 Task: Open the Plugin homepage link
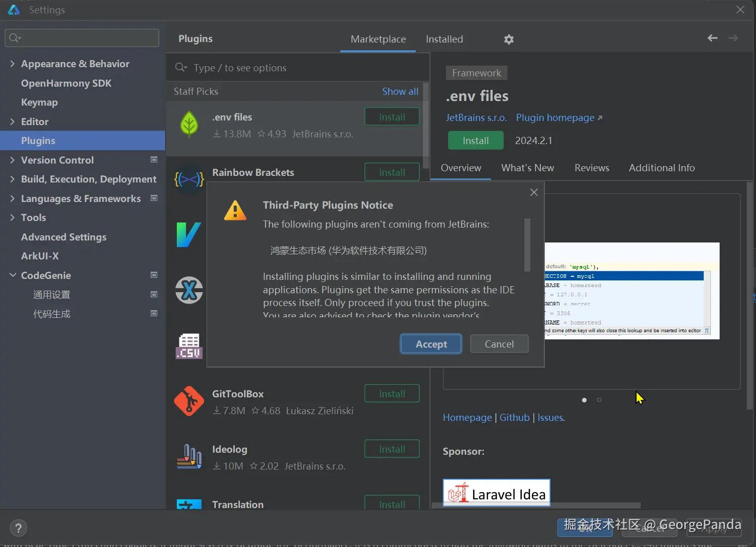pyautogui.click(x=559, y=118)
